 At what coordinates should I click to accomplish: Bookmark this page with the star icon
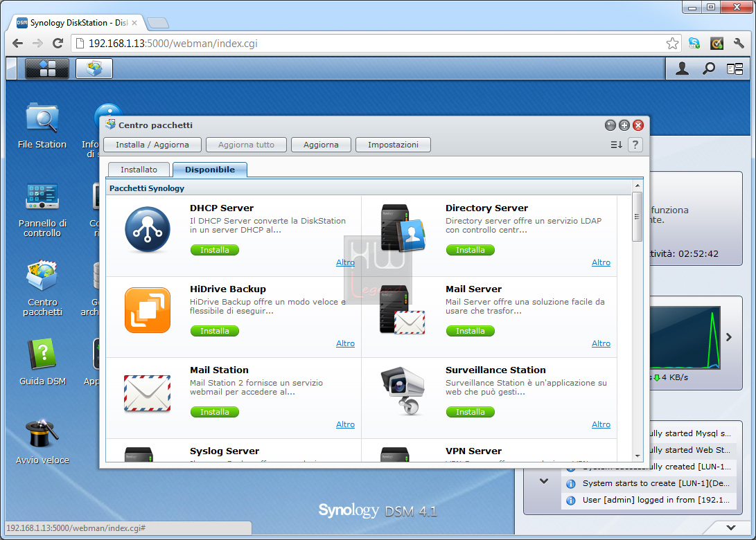(672, 44)
